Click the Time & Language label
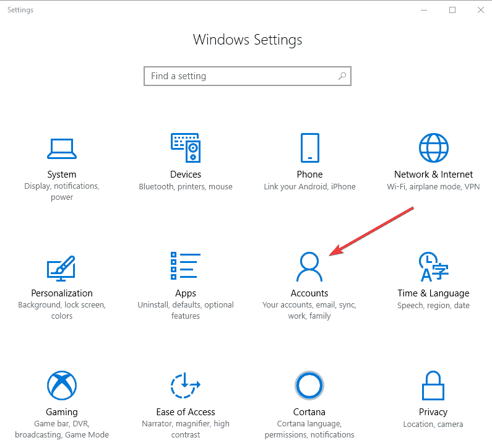Image resolution: width=492 pixels, height=448 pixels. 433,293
